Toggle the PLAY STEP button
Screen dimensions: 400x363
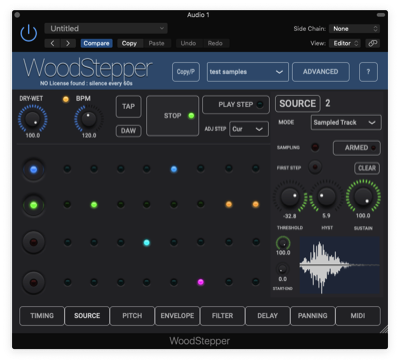[x=236, y=105]
